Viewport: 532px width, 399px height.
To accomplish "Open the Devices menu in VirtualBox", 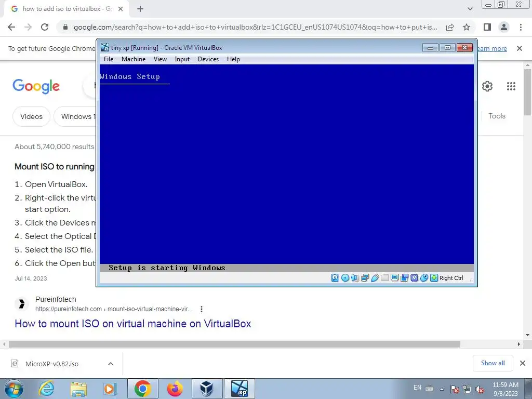I will [208, 59].
